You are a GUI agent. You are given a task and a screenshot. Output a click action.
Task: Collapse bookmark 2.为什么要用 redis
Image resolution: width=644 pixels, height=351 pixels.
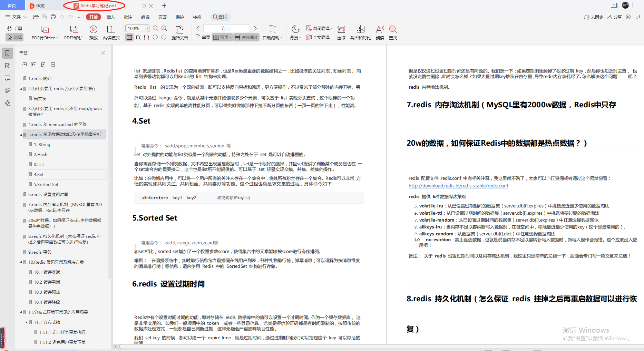coord(21,89)
